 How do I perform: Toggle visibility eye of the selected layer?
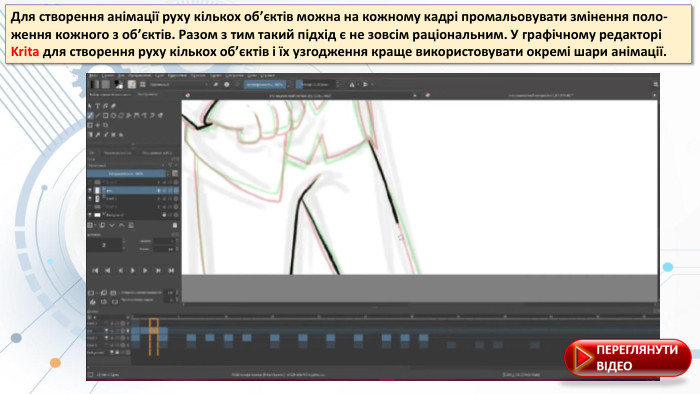(x=90, y=191)
